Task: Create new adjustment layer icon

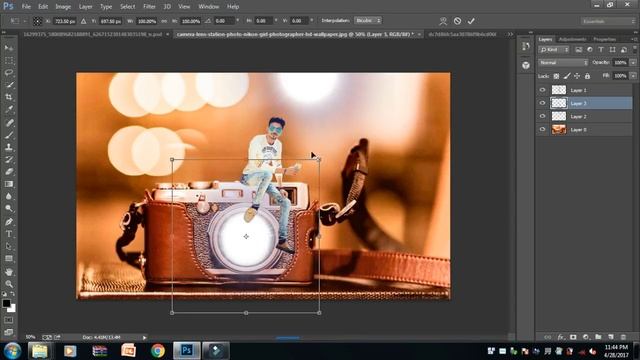Action: [586, 337]
